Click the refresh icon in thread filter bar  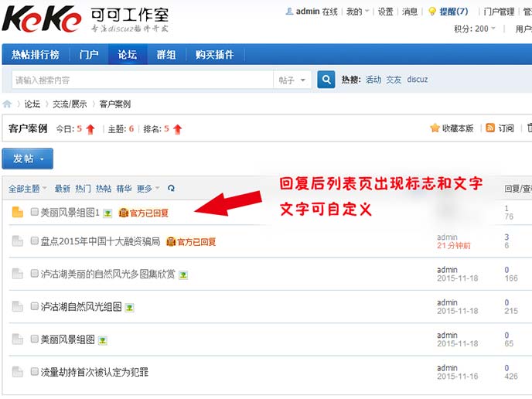click(x=171, y=189)
